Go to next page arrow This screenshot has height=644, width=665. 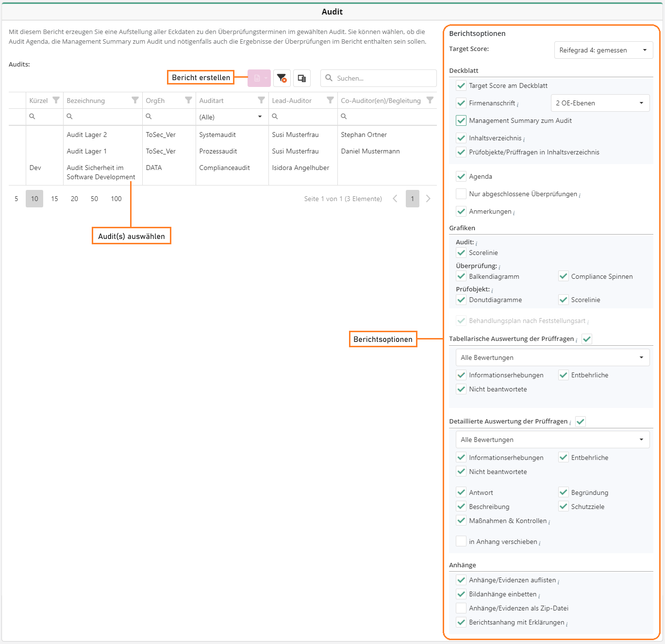pyautogui.click(x=428, y=199)
